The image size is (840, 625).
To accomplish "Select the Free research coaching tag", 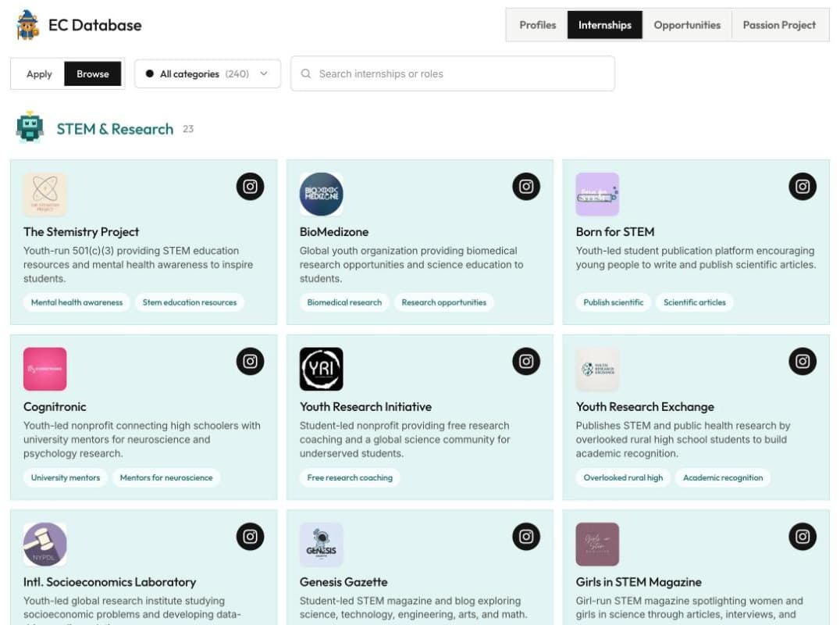I will click(350, 477).
